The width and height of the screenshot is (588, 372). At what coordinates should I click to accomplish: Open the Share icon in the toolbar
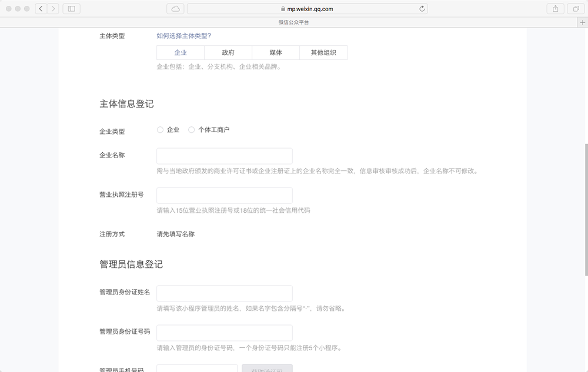(x=555, y=9)
